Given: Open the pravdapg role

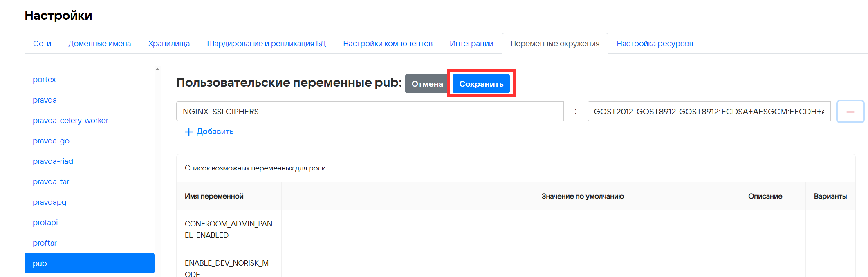Looking at the screenshot, I should [x=49, y=202].
